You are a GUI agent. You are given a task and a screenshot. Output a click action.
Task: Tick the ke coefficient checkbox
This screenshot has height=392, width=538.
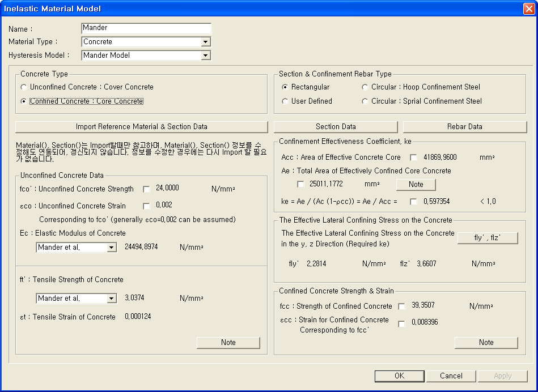coord(413,202)
